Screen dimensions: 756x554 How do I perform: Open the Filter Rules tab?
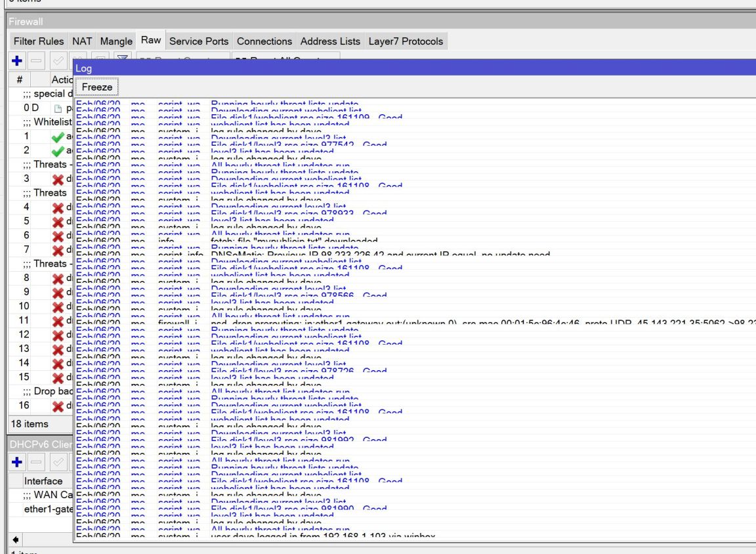(x=39, y=41)
